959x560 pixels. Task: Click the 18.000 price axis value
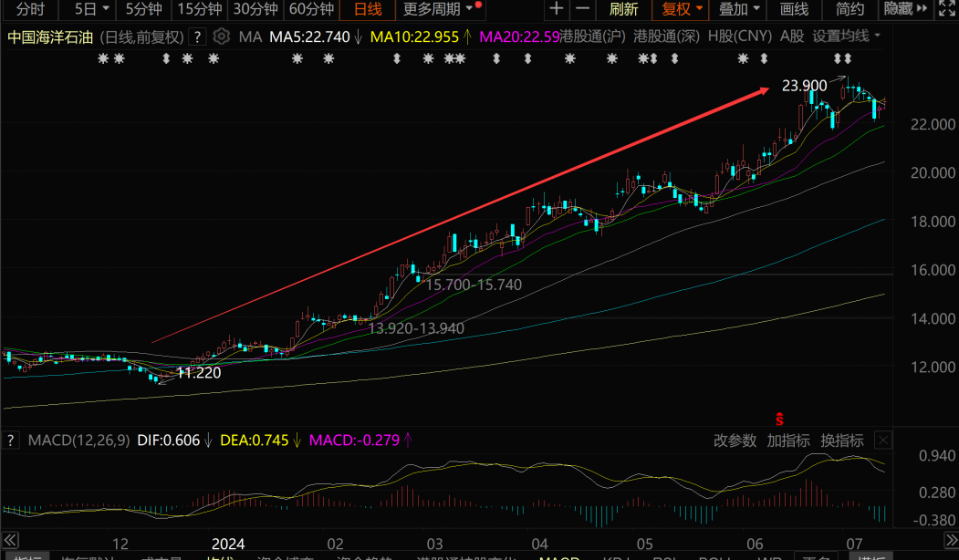[933, 222]
